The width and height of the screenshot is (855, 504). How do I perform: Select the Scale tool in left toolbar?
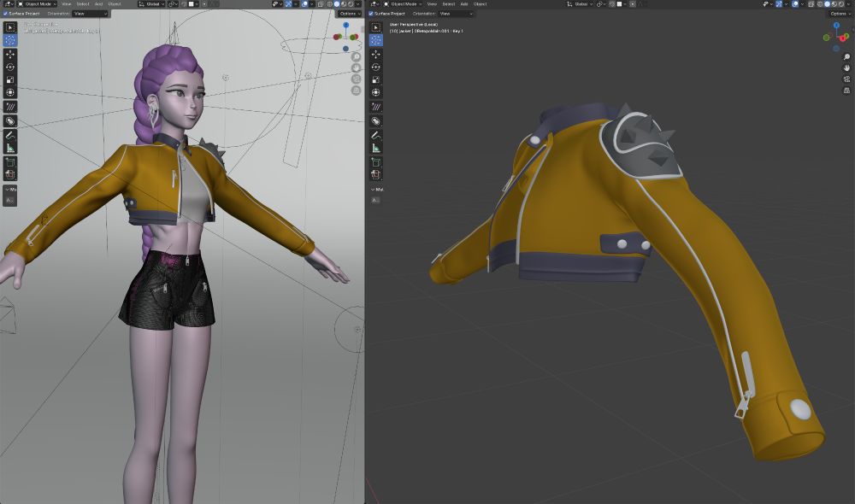10,79
